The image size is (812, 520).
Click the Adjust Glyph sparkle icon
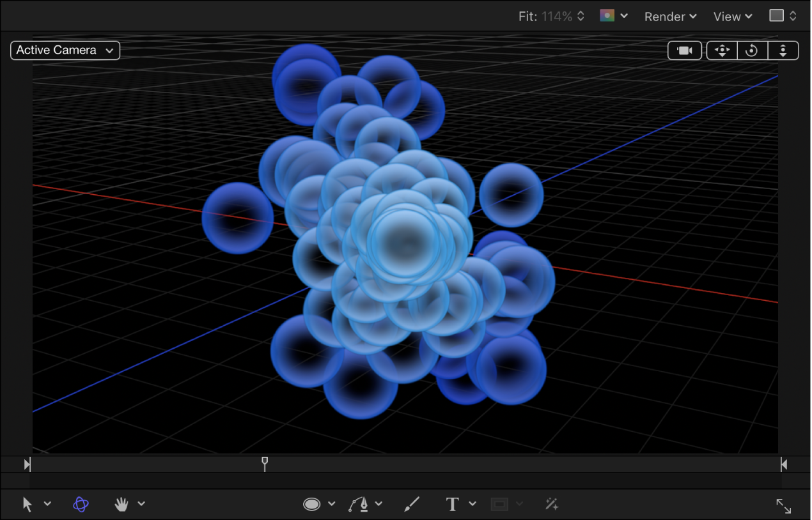pos(551,504)
